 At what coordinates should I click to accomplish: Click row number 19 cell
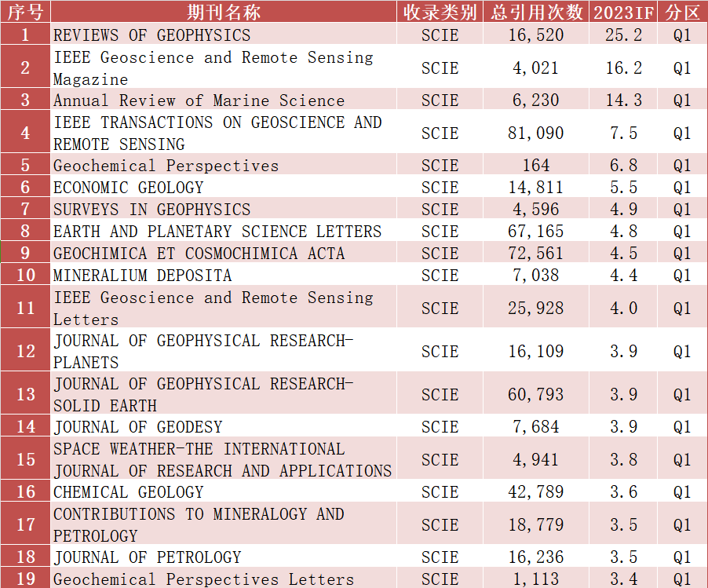[25, 578]
